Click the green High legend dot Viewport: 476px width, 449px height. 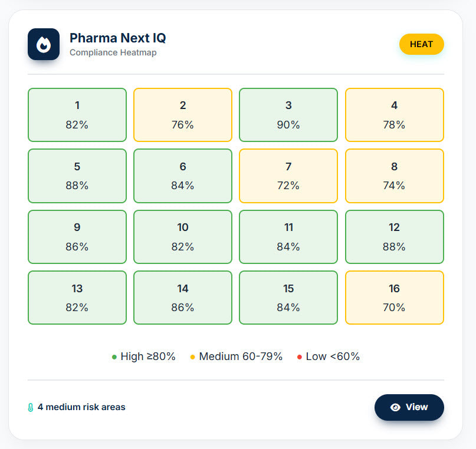pos(114,356)
